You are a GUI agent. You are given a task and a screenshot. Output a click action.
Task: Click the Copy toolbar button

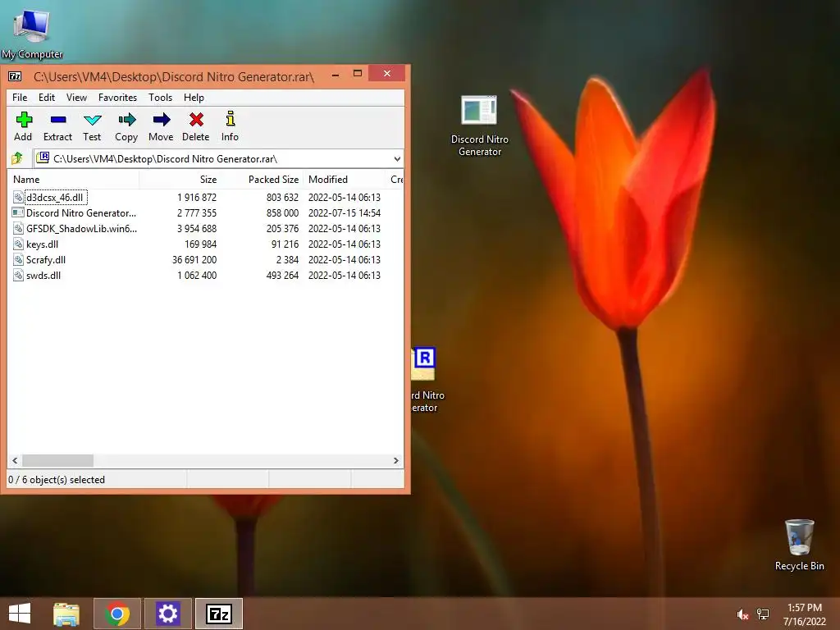126,127
